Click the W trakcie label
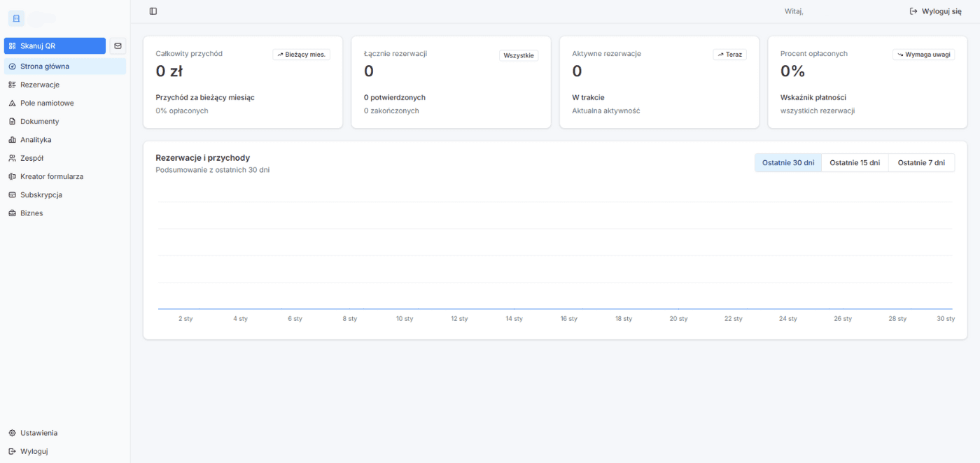The image size is (980, 463). tap(588, 98)
